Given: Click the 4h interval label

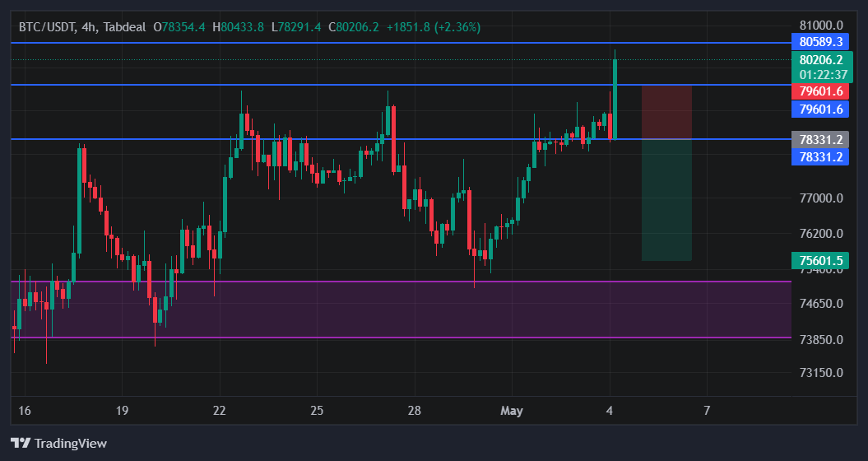Looking at the screenshot, I should 89,26.
